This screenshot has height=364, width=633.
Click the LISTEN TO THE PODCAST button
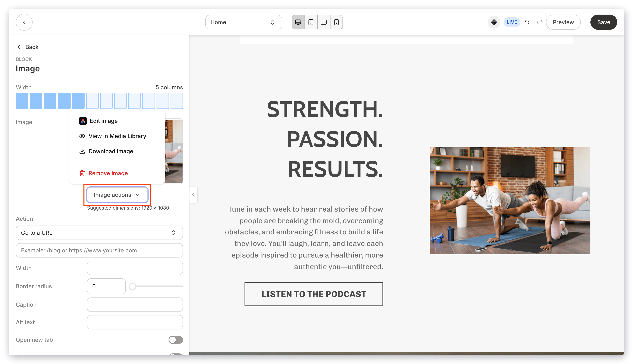[x=314, y=294]
